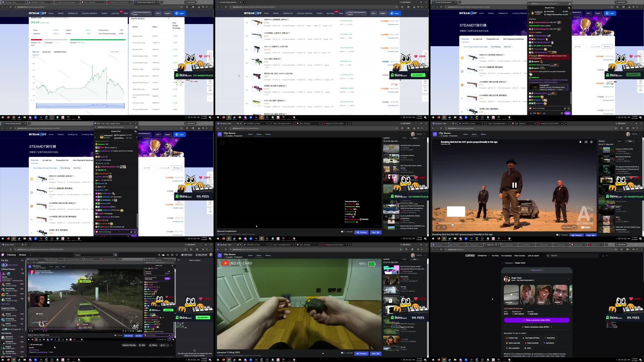The height and width of the screenshot is (362, 644).
Task: Open ZeroSenFurtas clipper profile link
Action: [42, 352]
